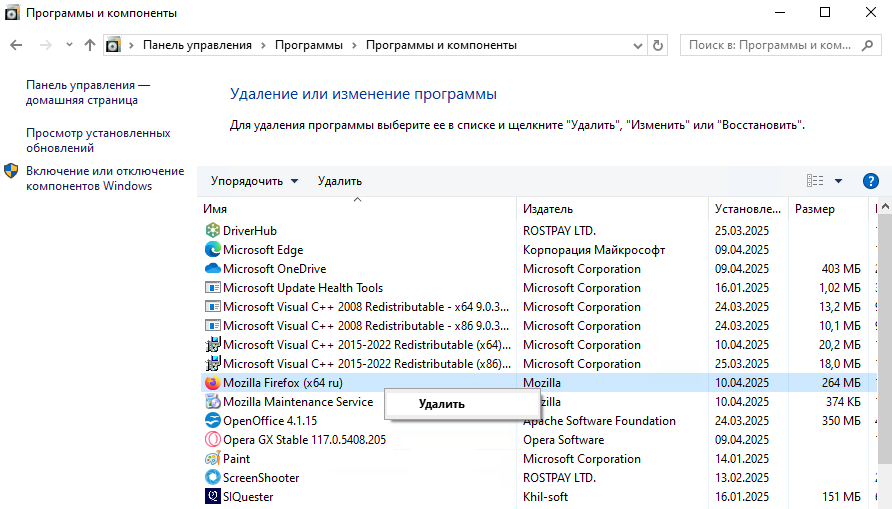Click publisher Khil-soft cell
The image size is (892, 509).
click(545, 496)
